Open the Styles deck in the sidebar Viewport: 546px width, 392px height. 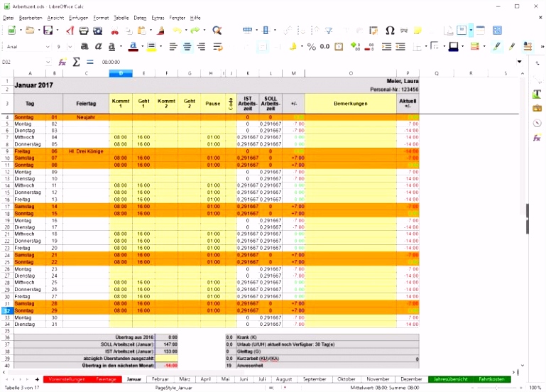[x=537, y=94]
